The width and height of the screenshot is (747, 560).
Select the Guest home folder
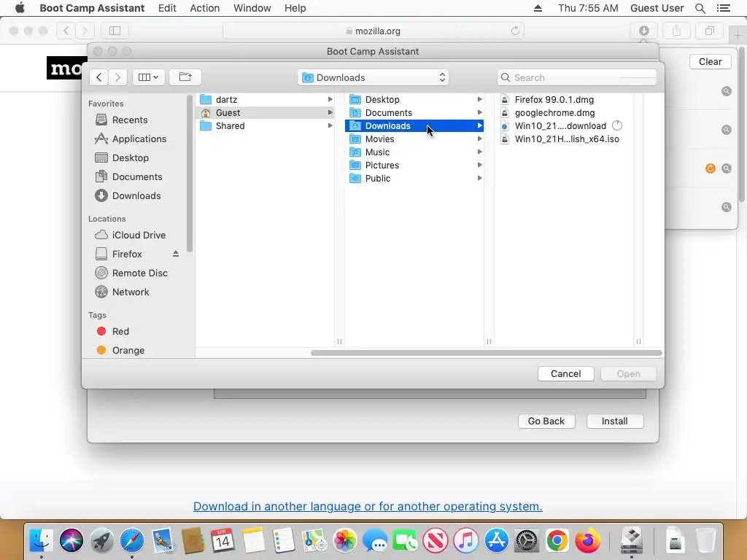tap(266, 113)
